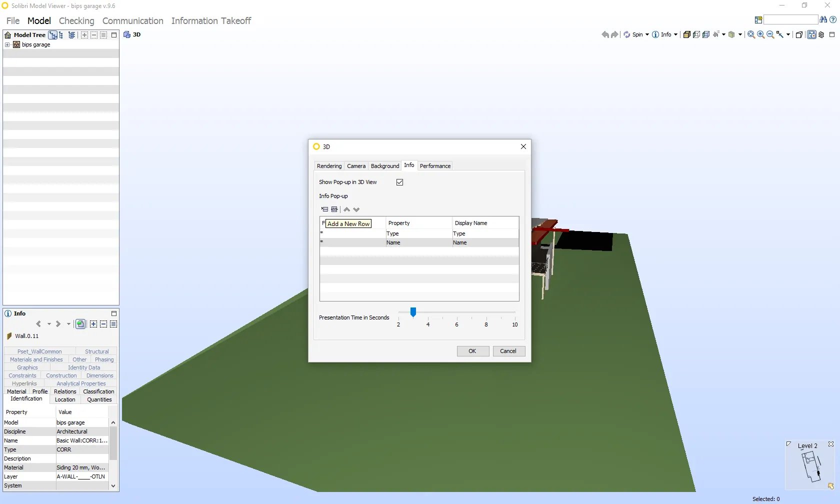The image size is (840, 504).
Task: Switch to the Camera tab
Action: 356,166
